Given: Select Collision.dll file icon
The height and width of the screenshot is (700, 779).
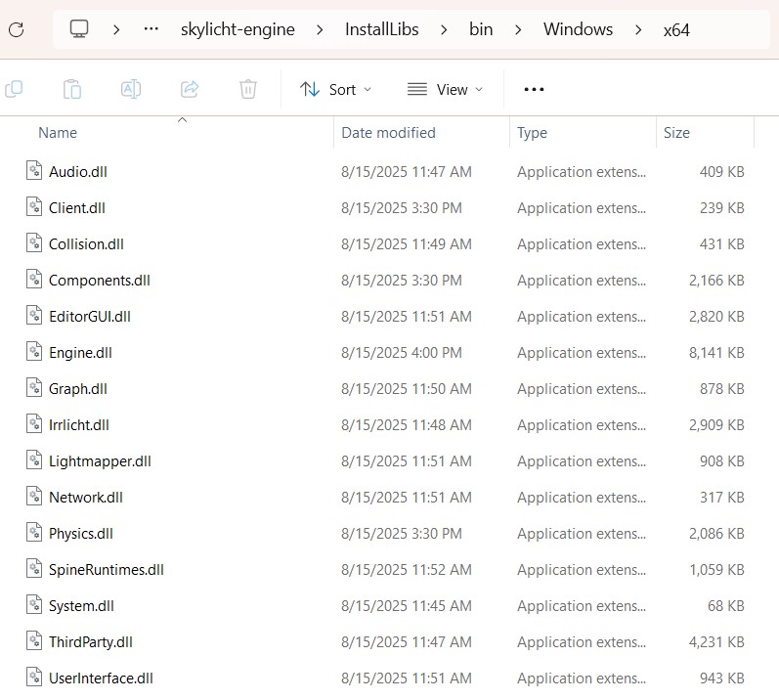Looking at the screenshot, I should [x=34, y=243].
